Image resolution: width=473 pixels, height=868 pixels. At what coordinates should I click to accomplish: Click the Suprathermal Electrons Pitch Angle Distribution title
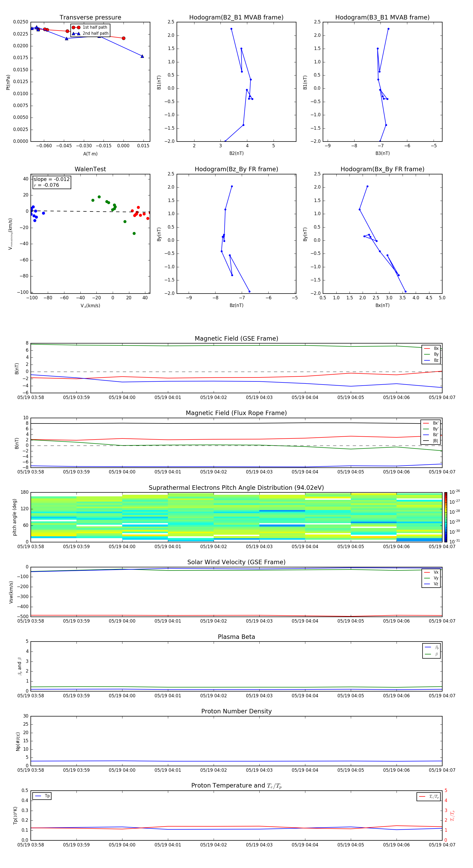(x=236, y=488)
